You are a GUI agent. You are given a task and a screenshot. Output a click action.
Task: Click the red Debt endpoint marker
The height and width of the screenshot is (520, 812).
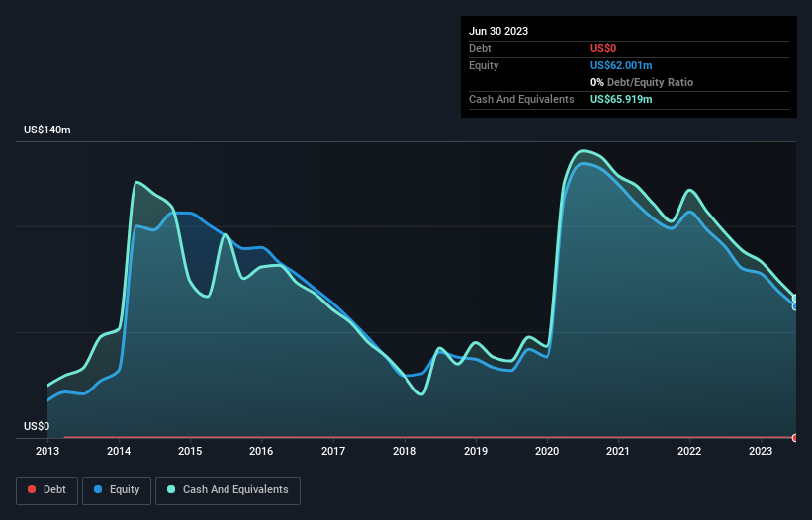795,438
